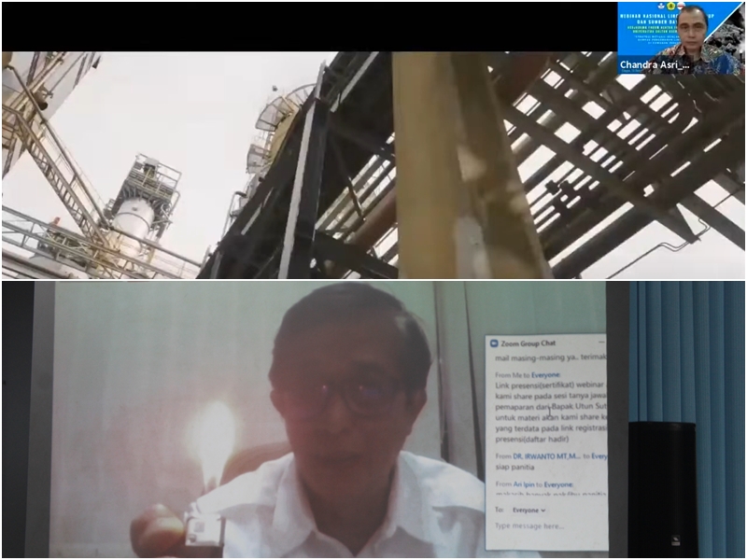Image resolution: width=747 pixels, height=560 pixels.
Task: Click the Zoom icon in Group Chat title
Action: (494, 343)
